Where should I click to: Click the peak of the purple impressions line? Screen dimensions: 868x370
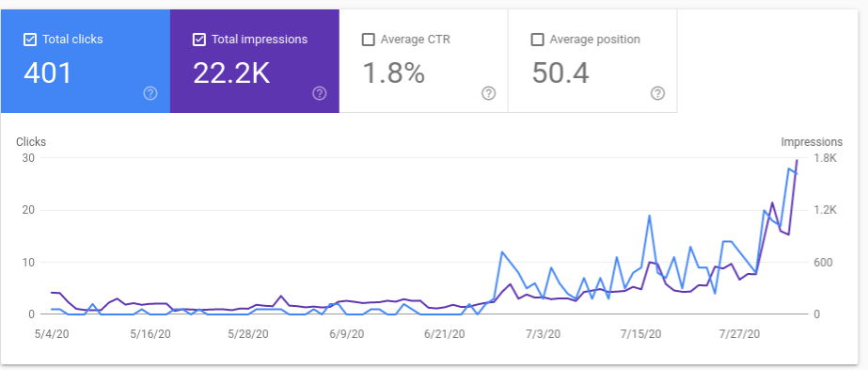[797, 160]
